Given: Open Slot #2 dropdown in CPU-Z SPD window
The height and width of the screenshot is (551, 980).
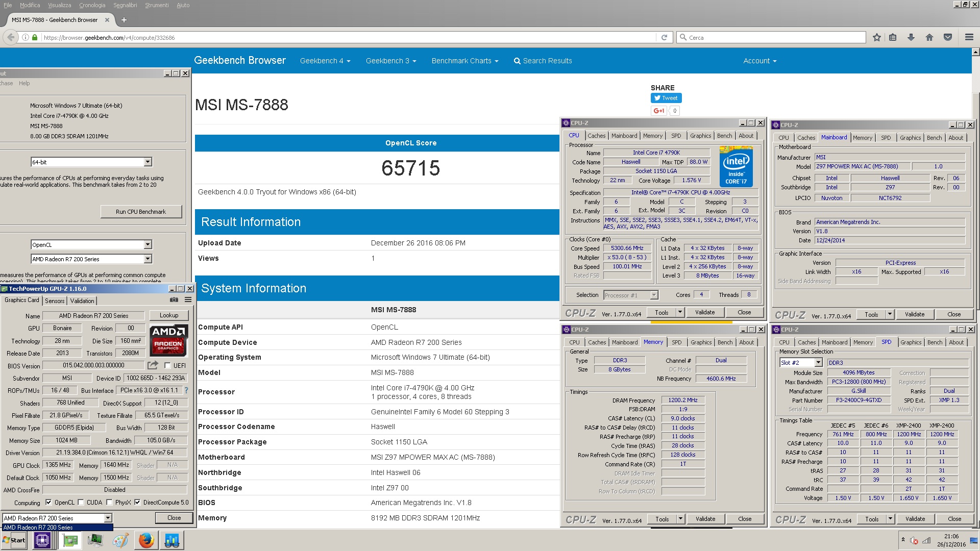Looking at the screenshot, I should 818,363.
